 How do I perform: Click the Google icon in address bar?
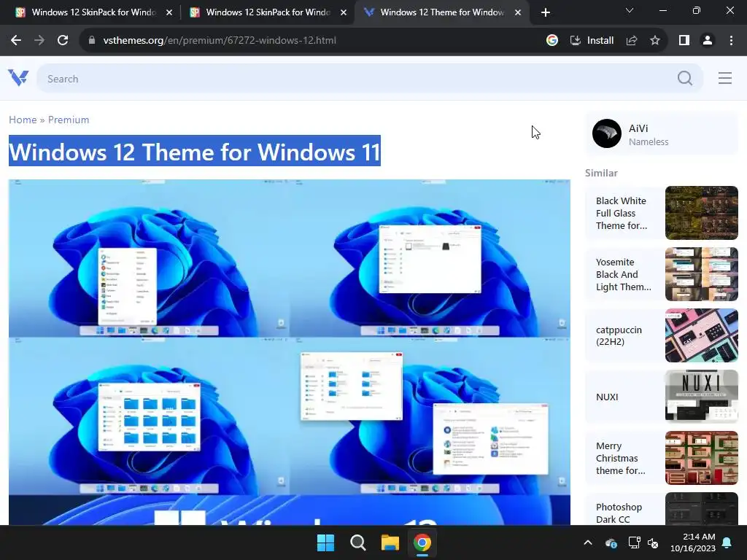[x=552, y=41]
